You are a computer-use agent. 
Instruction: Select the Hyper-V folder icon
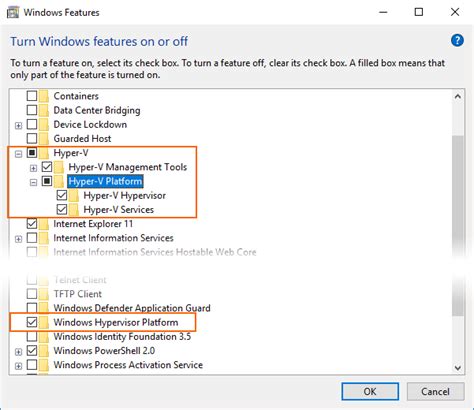(x=44, y=153)
